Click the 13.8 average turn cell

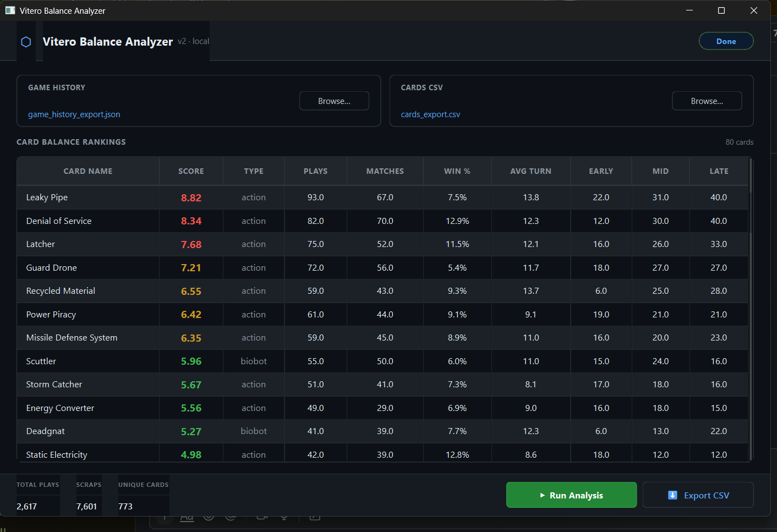[531, 198]
